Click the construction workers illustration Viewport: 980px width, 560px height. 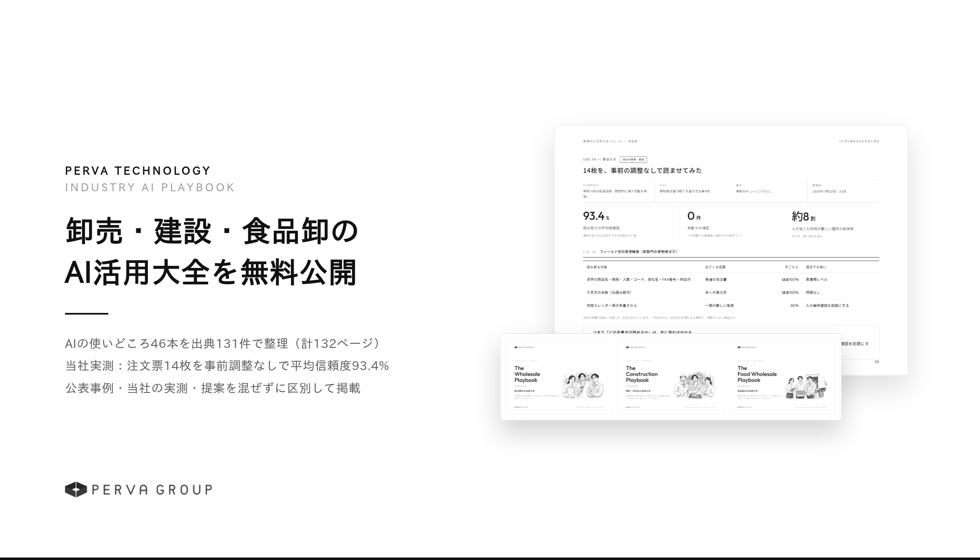point(694,385)
